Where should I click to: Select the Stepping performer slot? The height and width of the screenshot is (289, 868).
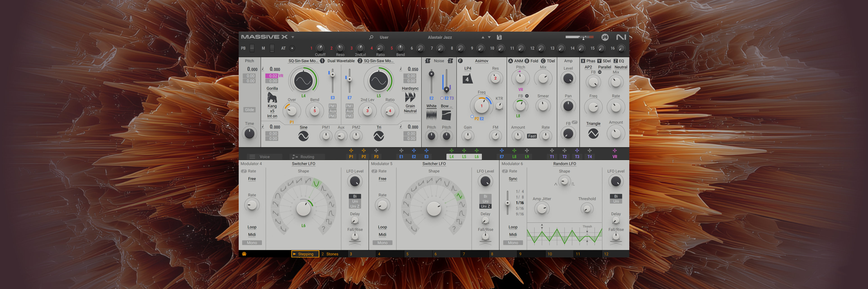pyautogui.click(x=305, y=254)
